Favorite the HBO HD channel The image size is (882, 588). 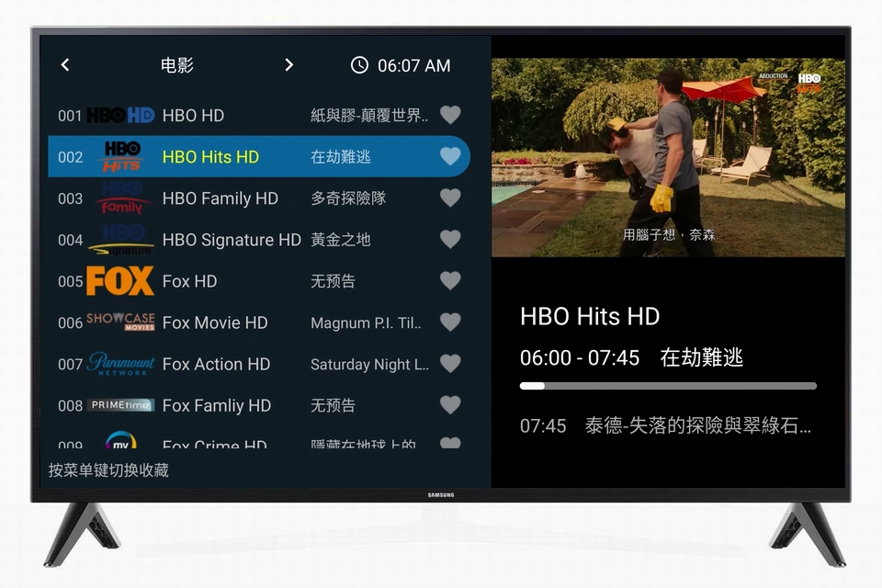pos(450,115)
